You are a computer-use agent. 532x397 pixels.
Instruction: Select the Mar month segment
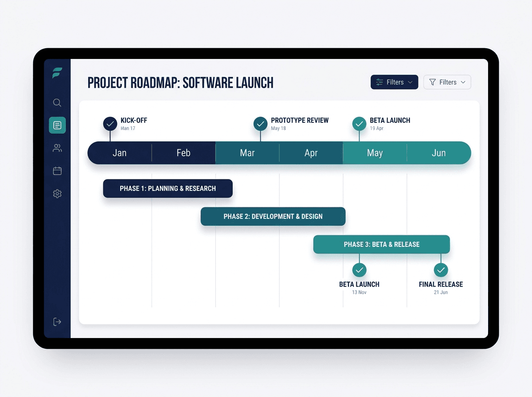(247, 153)
